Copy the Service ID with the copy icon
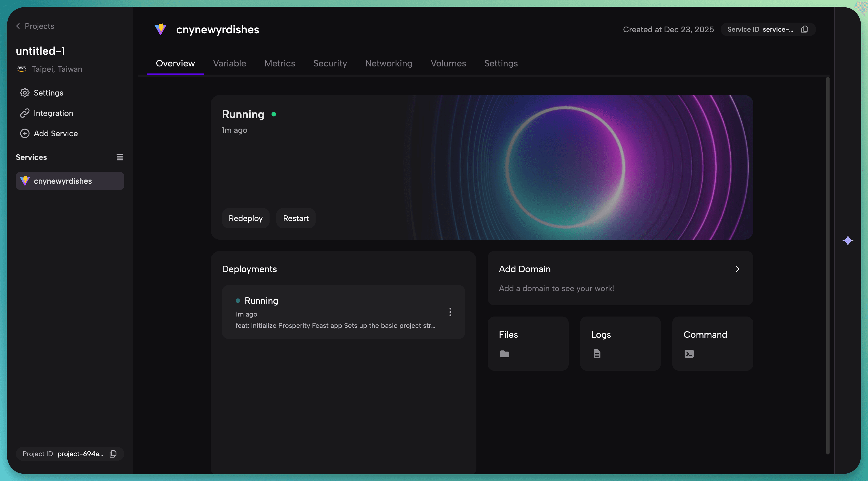Viewport: 868px width, 481px height. point(805,29)
